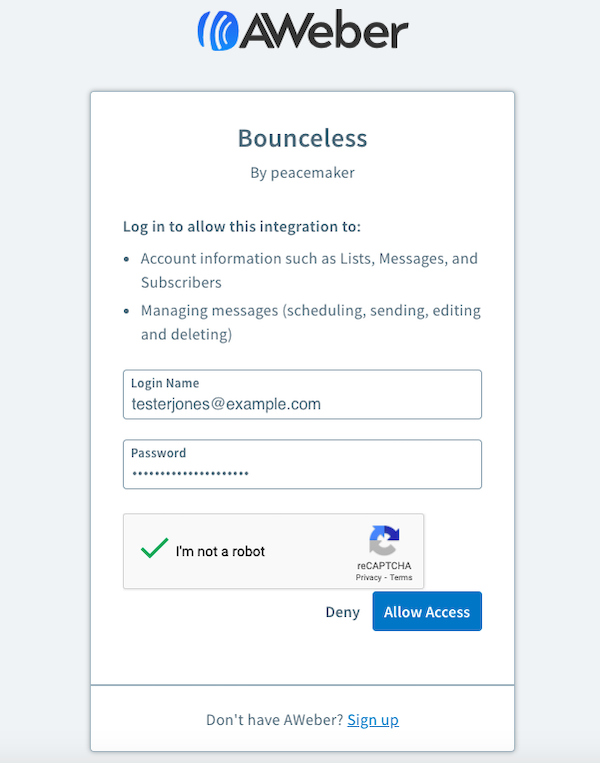
Task: Toggle the green reCAPTCHA checkmark box
Action: 154,550
